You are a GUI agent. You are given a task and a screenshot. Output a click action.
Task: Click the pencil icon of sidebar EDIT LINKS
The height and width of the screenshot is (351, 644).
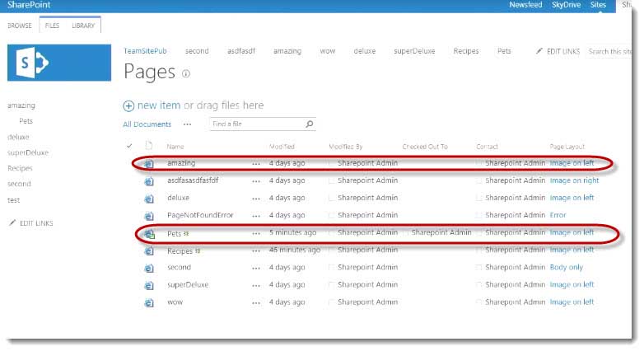(12, 222)
